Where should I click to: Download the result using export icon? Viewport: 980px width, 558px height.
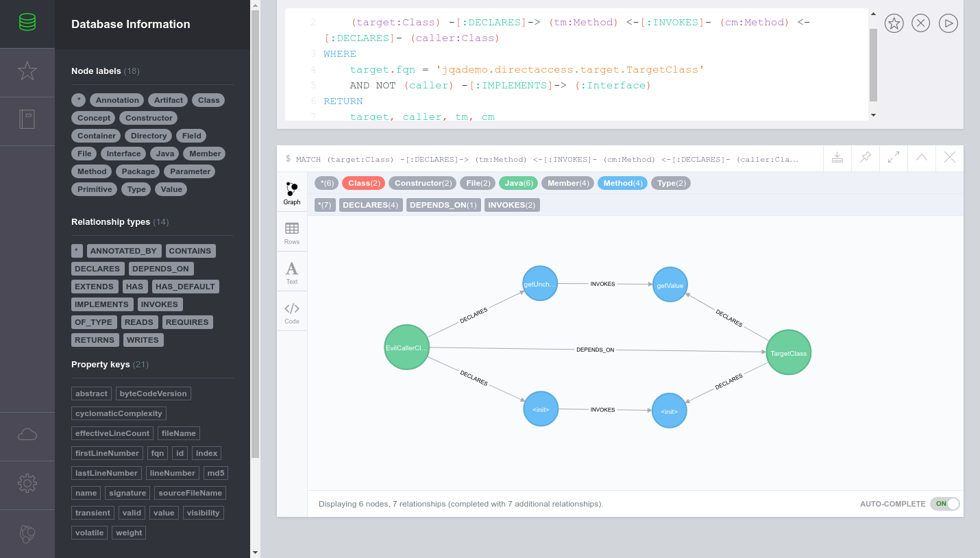coord(837,158)
